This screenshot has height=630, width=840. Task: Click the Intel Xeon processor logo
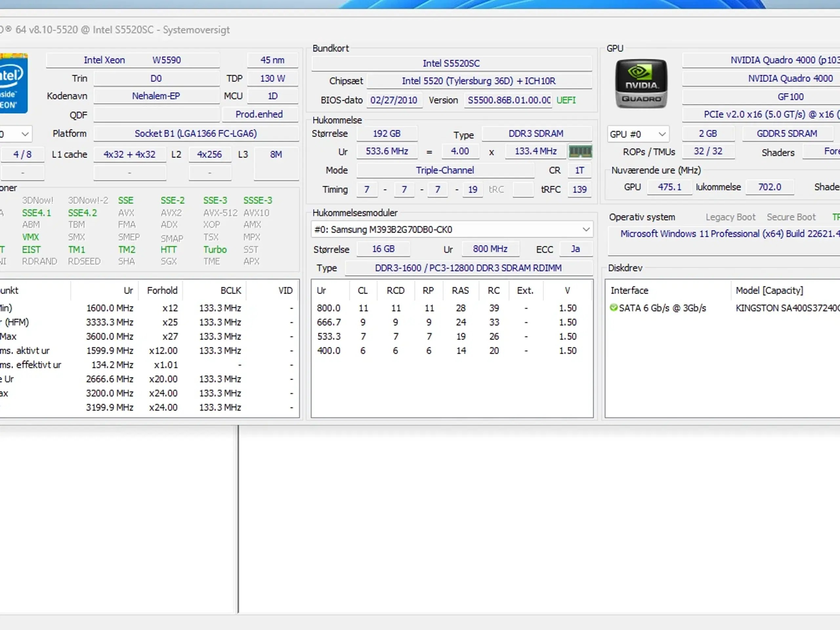[x=14, y=83]
